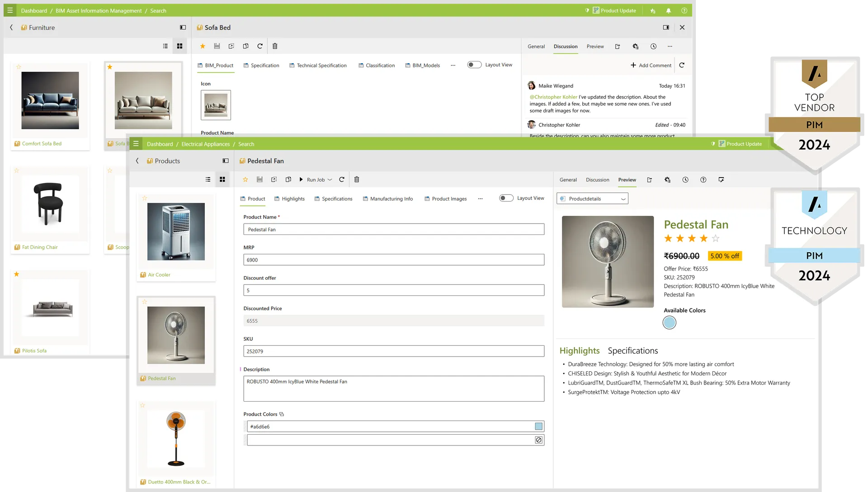This screenshot has height=492, width=868.
Task: Open the Product Images tab
Action: (x=445, y=199)
